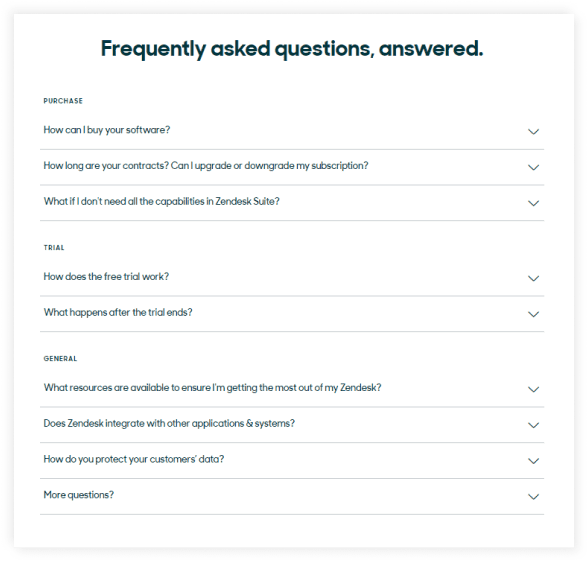This screenshot has width=588, height=562.
Task: Click chevron beside customers' data protection question
Action: [533, 461]
